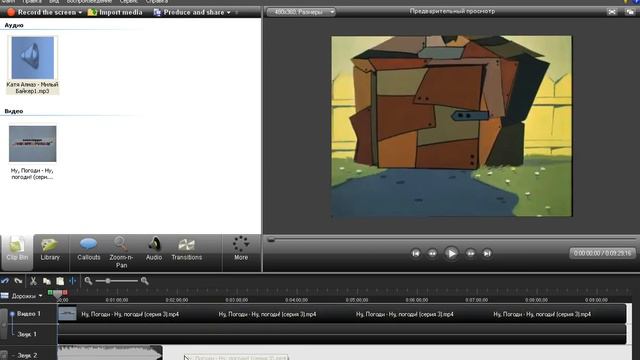
Task: Open the preview dimensions dropdown
Action: [301, 12]
